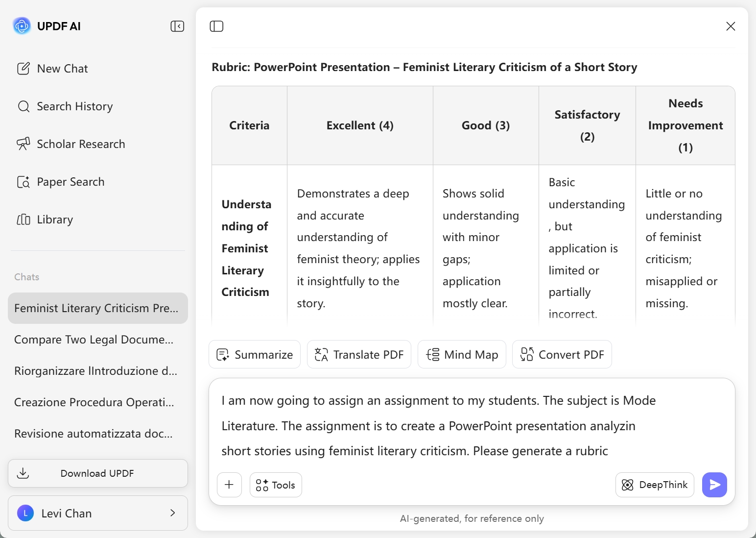This screenshot has height=538, width=756.
Task: Open the Library panel
Action: click(55, 220)
